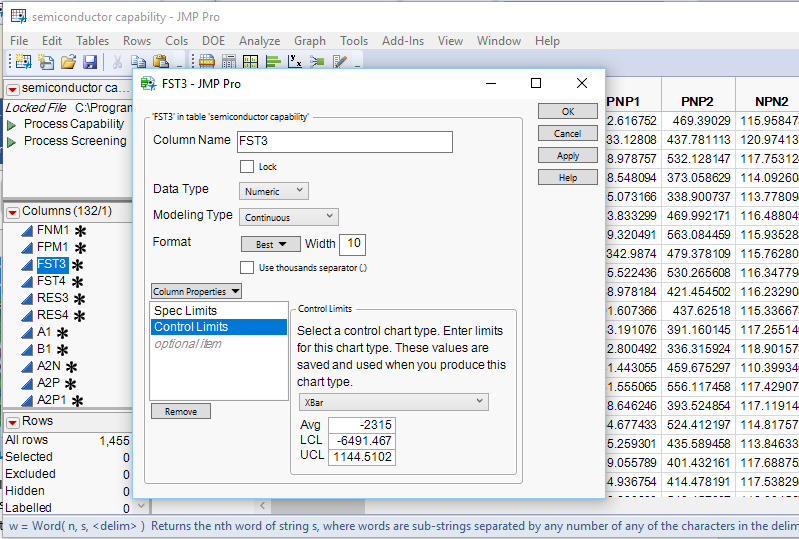Open the Rows panel red triangle menu

(x=13, y=422)
